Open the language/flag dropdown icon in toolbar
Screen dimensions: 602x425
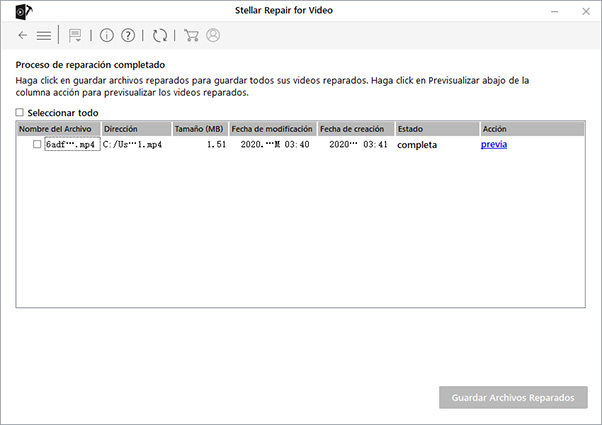(75, 36)
